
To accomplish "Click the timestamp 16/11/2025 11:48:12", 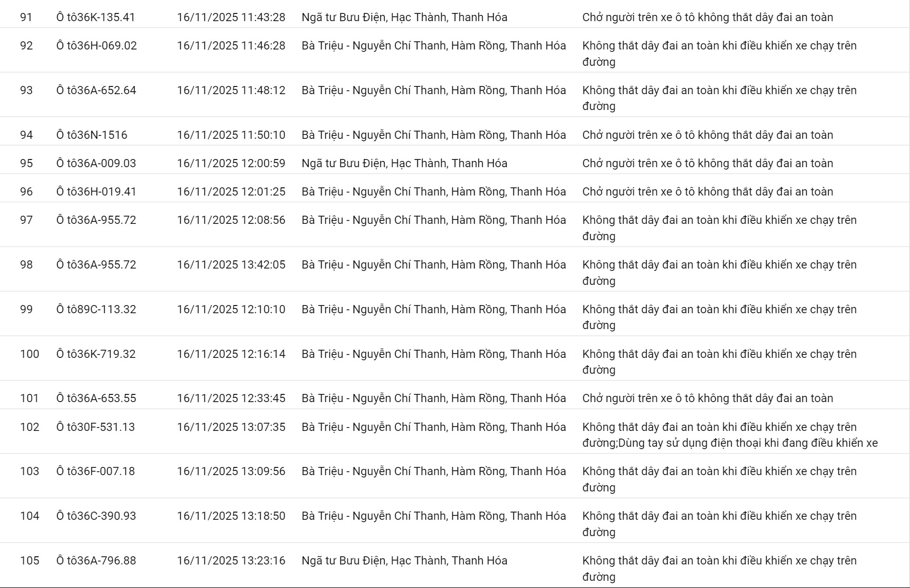I will click(x=231, y=90).
